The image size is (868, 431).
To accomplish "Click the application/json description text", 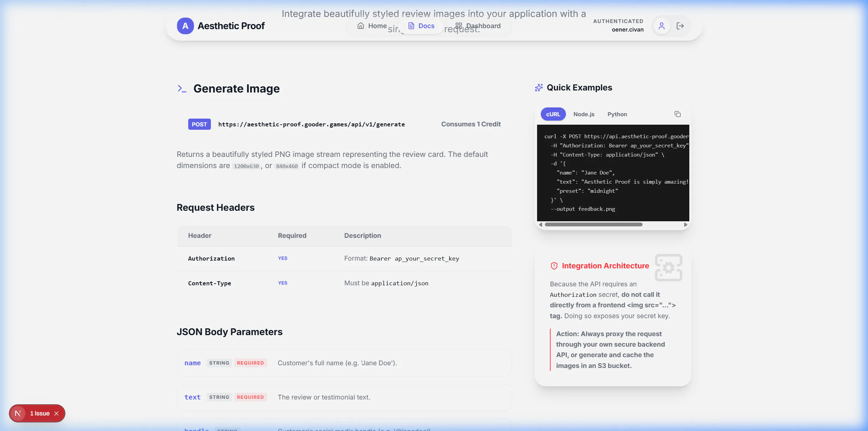I will point(400,283).
